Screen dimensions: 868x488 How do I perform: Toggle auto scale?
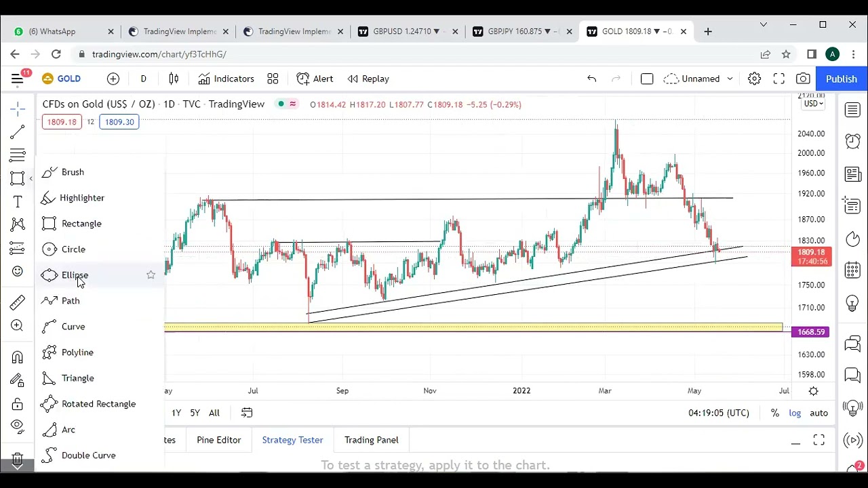(818, 413)
